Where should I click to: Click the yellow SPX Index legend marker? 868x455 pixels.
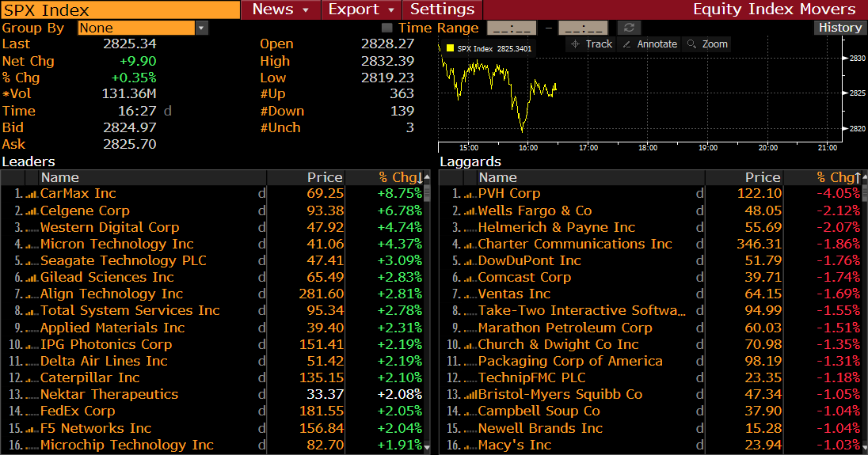(450, 48)
